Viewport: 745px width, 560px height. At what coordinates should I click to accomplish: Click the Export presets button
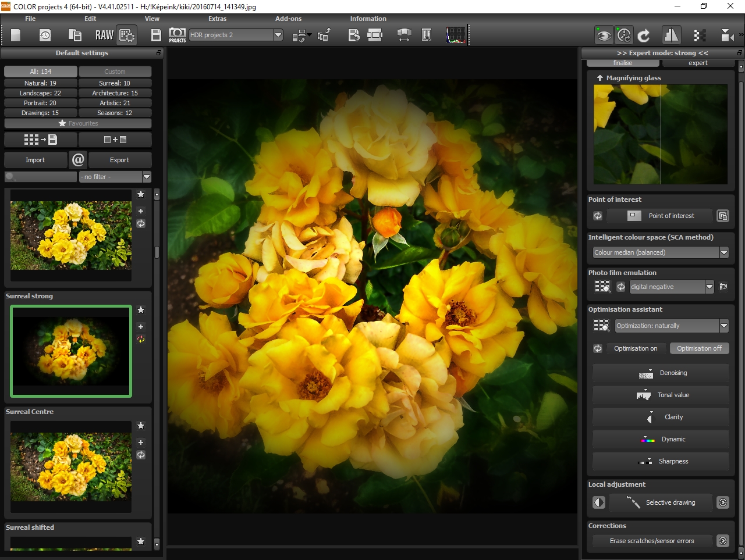[x=119, y=160]
